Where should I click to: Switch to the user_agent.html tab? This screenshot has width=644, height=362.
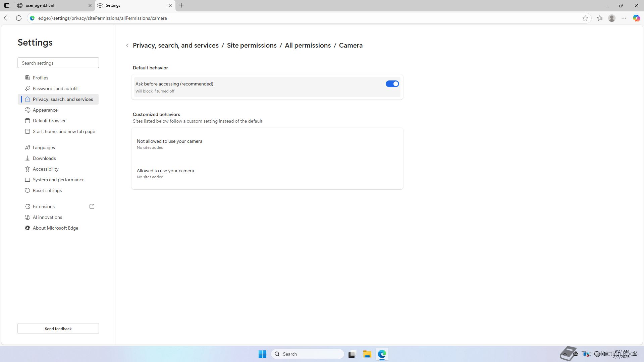(x=54, y=5)
